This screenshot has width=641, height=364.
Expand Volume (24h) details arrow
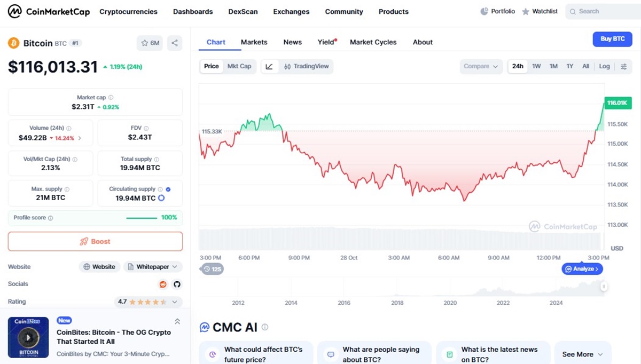[x=80, y=138]
